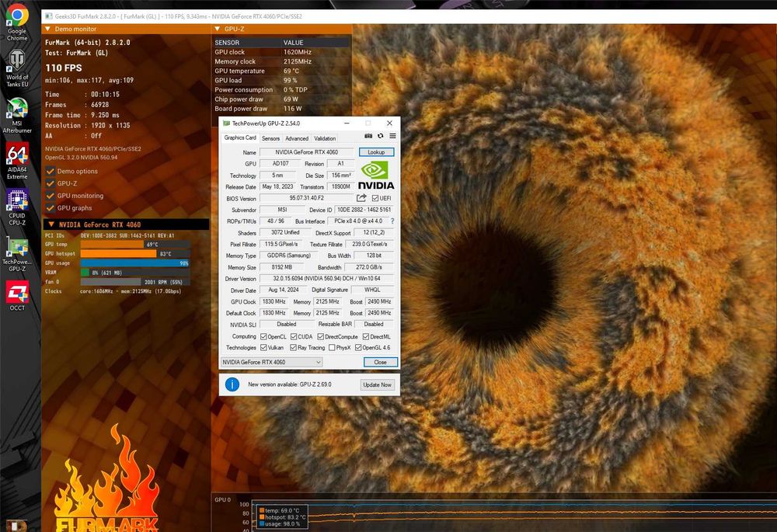Screen dimensions: 777x532
Task: Toggle UEFI checkbox in GPU-Z
Action: pyautogui.click(x=375, y=198)
